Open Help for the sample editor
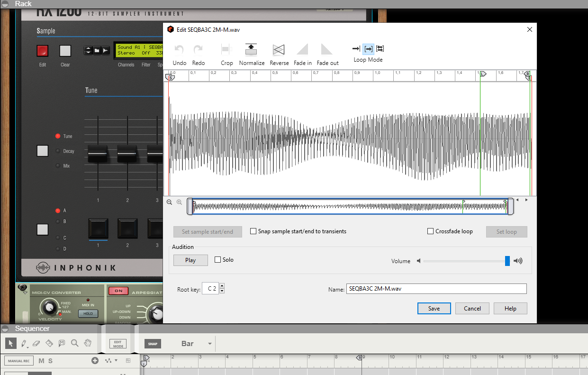The width and height of the screenshot is (588, 375). pos(510,308)
